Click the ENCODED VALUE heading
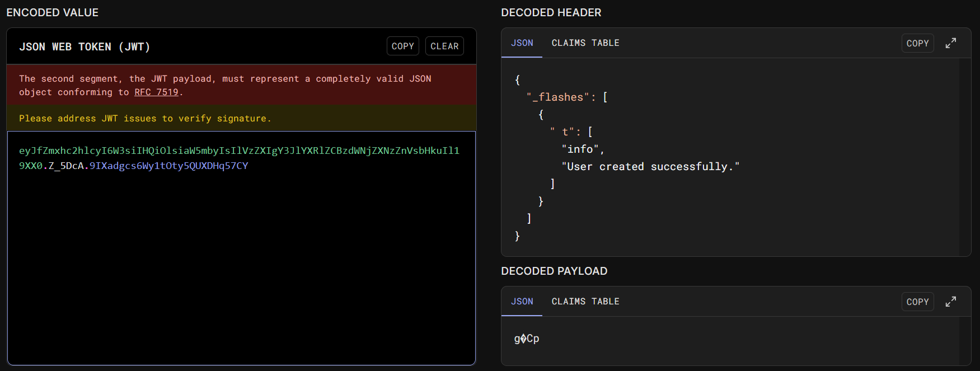 tap(53, 12)
